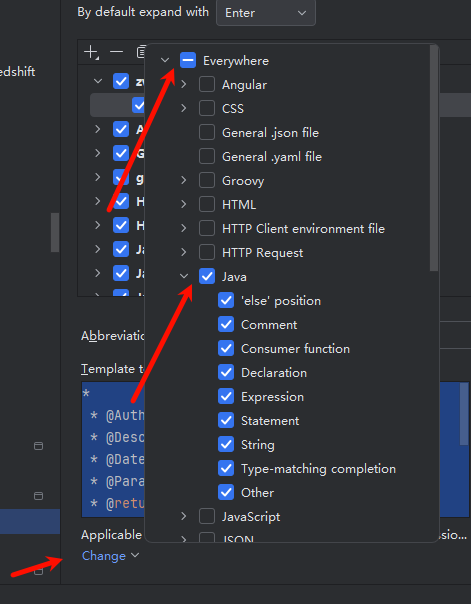This screenshot has height=604, width=471.
Task: Enable the JavaScript context checkbox
Action: (x=207, y=516)
